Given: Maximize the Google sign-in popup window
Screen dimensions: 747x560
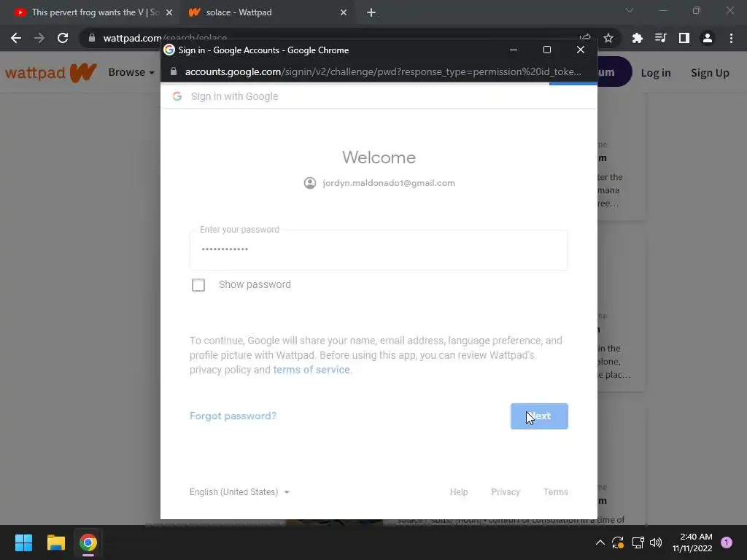Looking at the screenshot, I should point(547,50).
